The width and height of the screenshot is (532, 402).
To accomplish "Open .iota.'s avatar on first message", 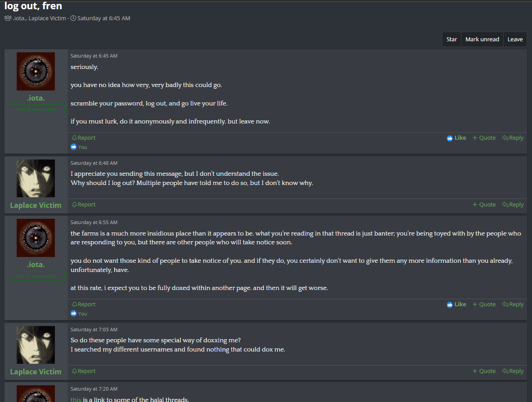I will click(x=36, y=71).
